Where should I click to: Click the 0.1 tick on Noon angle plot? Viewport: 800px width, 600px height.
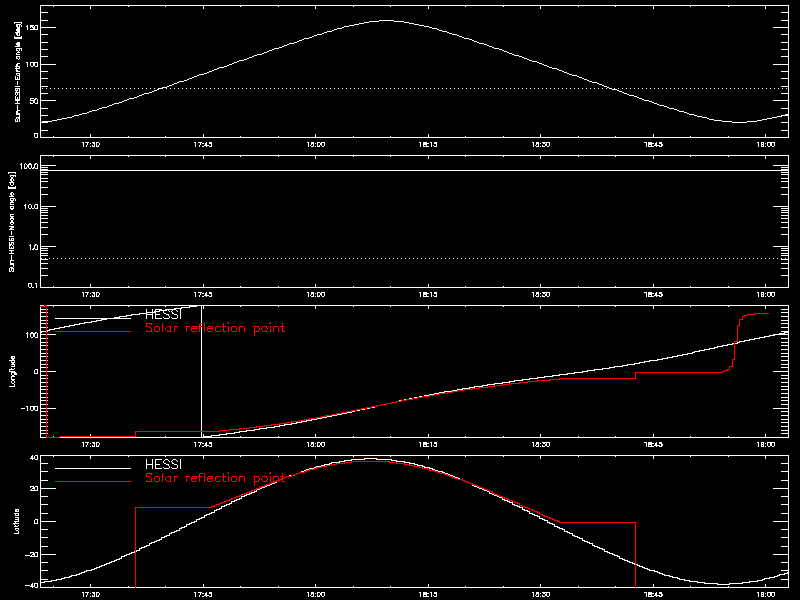tap(33, 285)
